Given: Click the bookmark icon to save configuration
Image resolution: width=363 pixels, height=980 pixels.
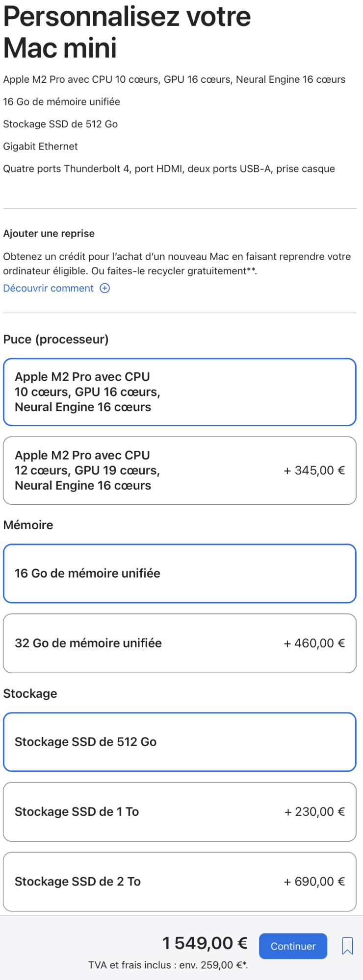Looking at the screenshot, I should pyautogui.click(x=347, y=946).
